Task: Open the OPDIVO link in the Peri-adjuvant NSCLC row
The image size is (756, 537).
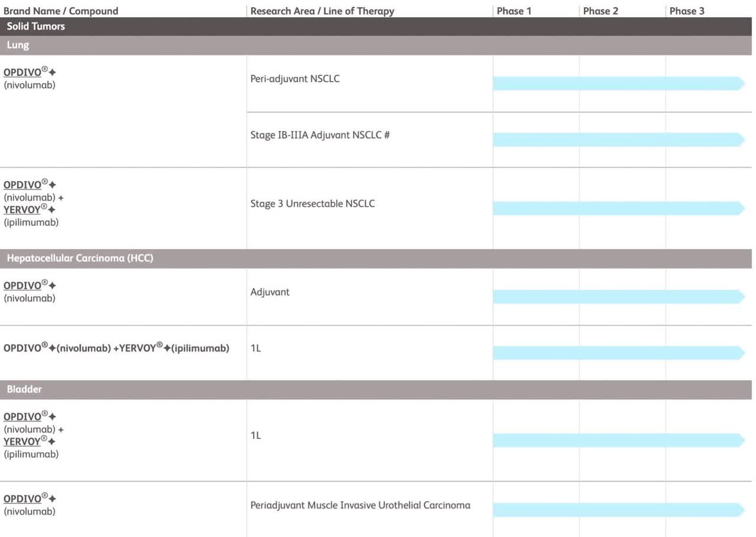Action: [x=22, y=73]
